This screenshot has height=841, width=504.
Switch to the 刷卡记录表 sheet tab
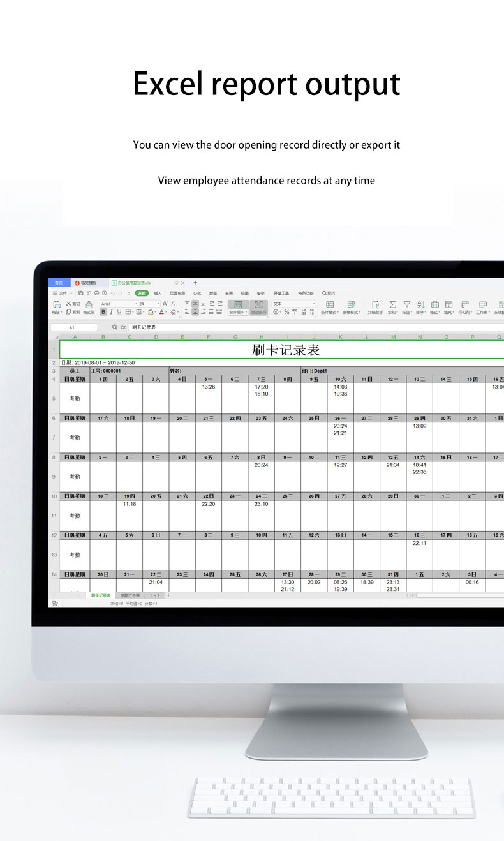click(101, 595)
